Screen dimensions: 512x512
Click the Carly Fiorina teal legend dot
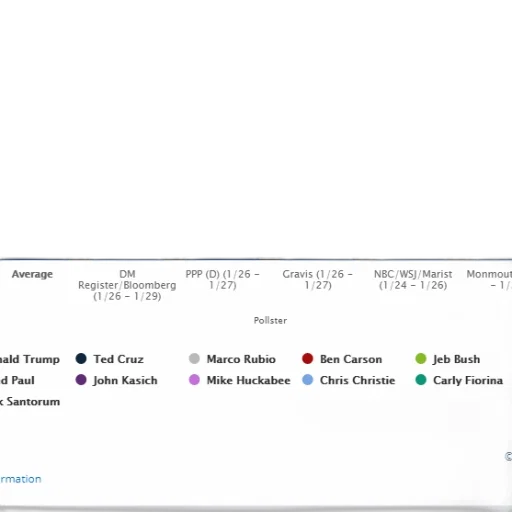click(421, 380)
